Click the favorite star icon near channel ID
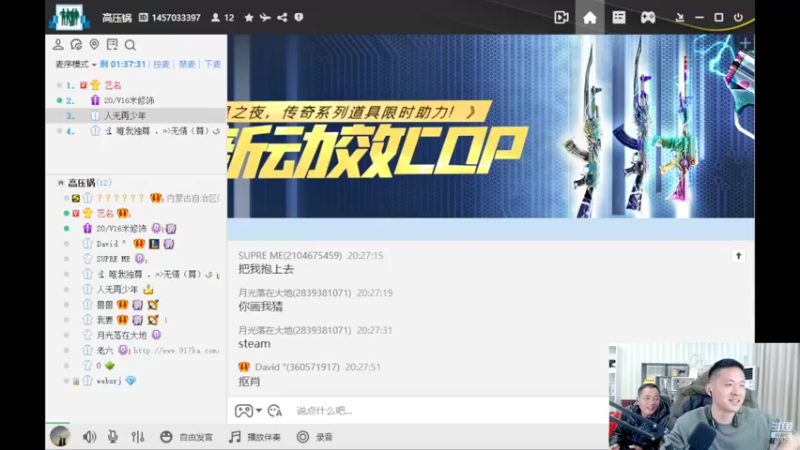Image resolution: width=800 pixels, height=450 pixels. (249, 17)
